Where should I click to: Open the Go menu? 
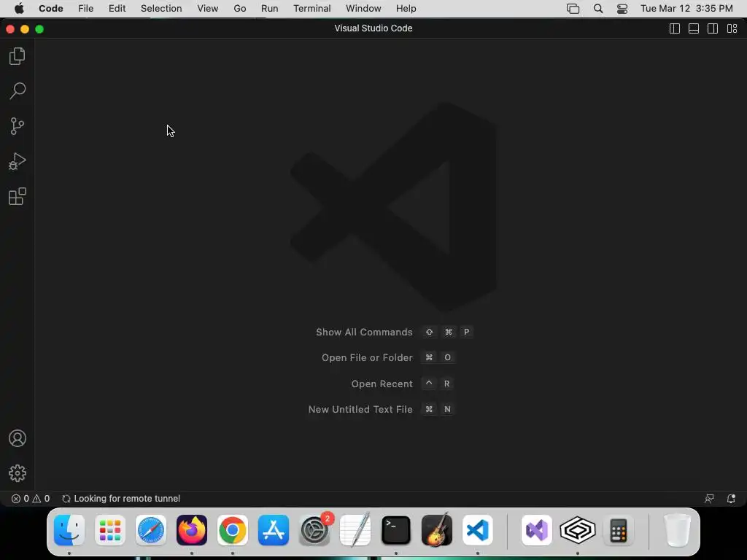point(239,9)
